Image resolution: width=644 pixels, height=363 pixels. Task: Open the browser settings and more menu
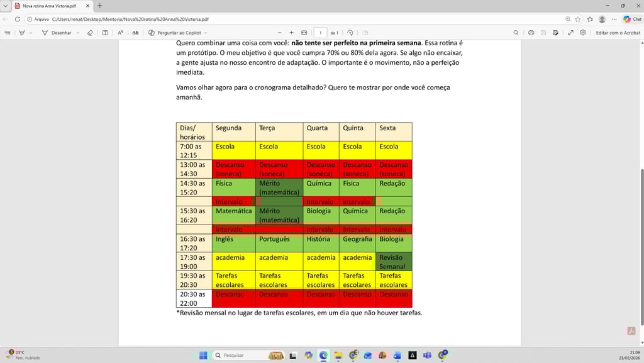click(614, 20)
